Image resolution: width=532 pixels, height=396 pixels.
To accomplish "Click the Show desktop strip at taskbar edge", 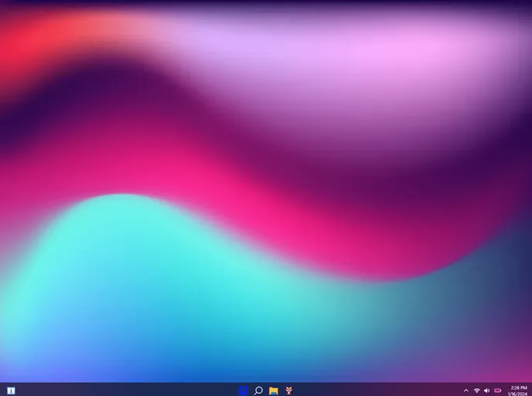I will [x=530, y=391].
